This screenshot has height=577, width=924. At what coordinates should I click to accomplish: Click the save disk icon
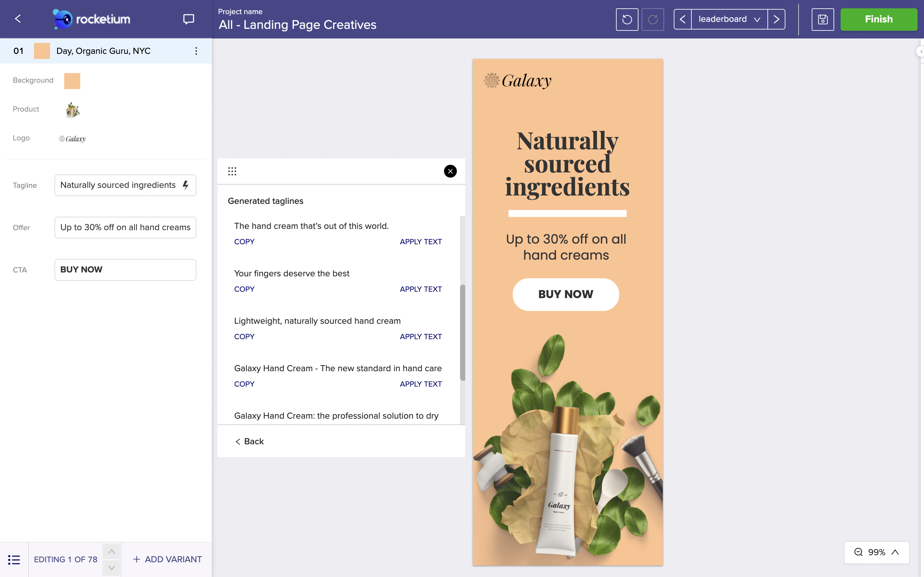click(x=822, y=19)
